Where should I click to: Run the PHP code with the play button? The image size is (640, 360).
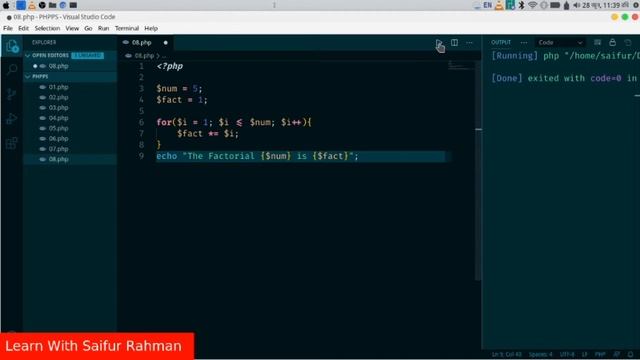click(439, 43)
